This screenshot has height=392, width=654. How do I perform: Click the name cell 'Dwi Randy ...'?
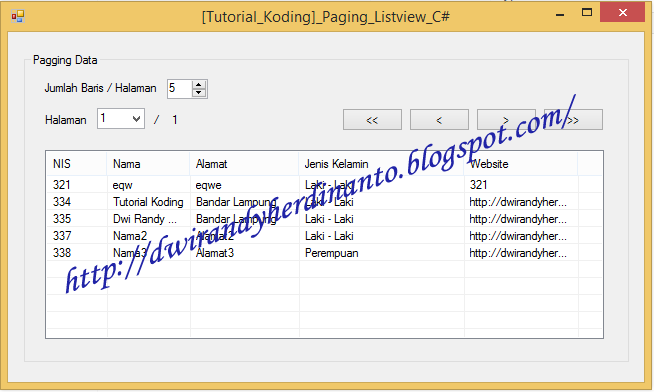(145, 219)
